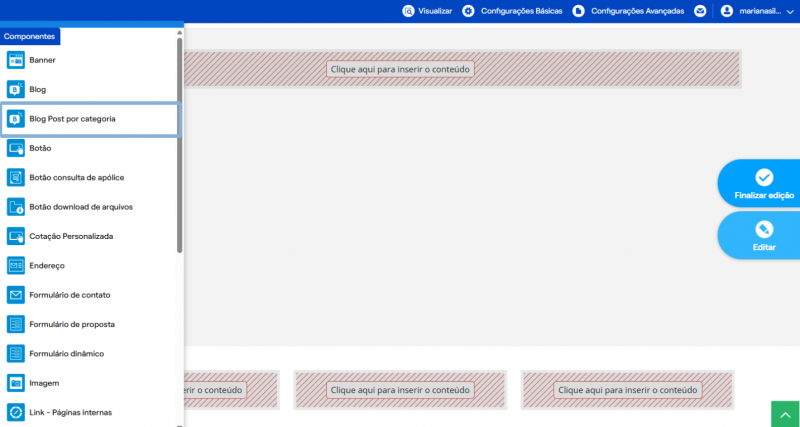Select the Botão download de arquivos icon

click(x=15, y=207)
